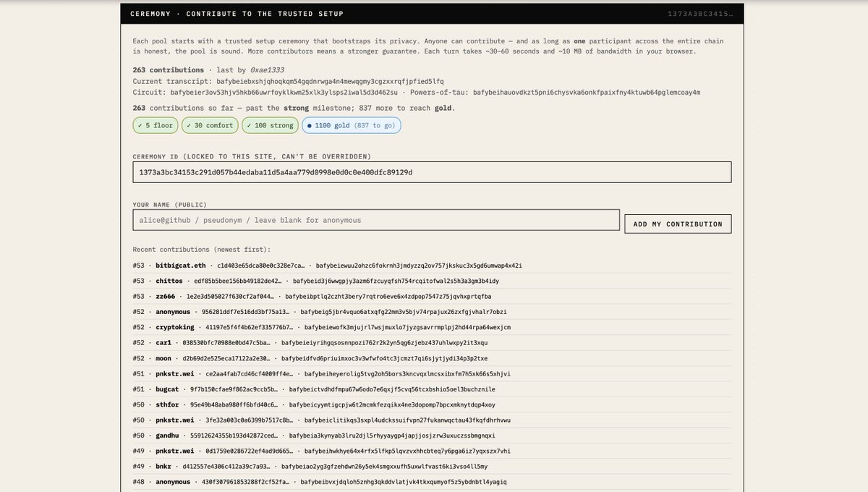Select the #51 pnkstr.wei contribution
The width and height of the screenshot is (868, 492).
pyautogui.click(x=432, y=373)
